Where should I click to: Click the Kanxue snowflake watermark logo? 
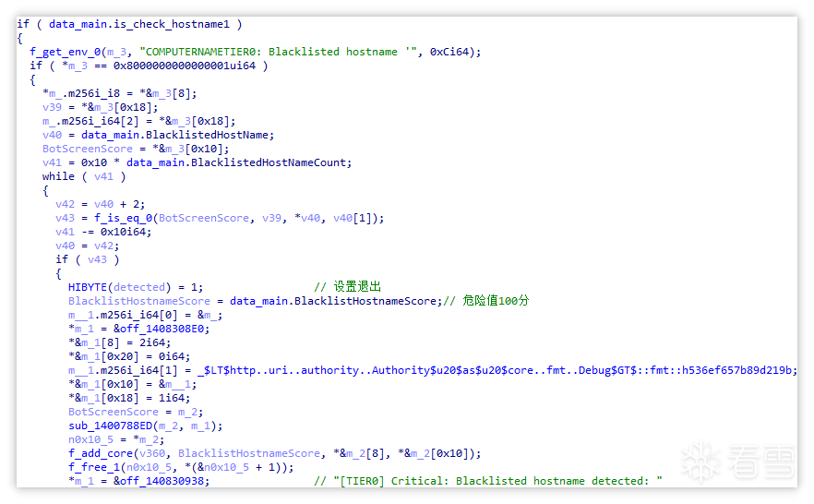coord(698,461)
